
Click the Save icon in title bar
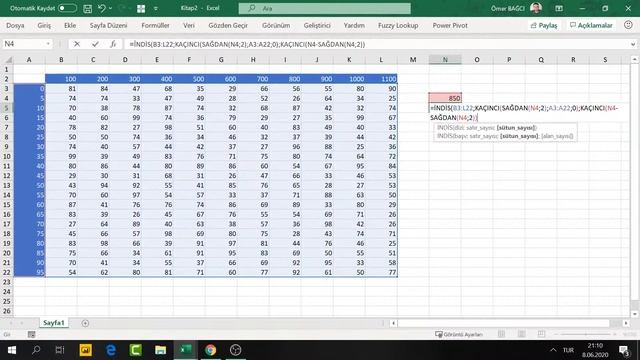click(87, 8)
